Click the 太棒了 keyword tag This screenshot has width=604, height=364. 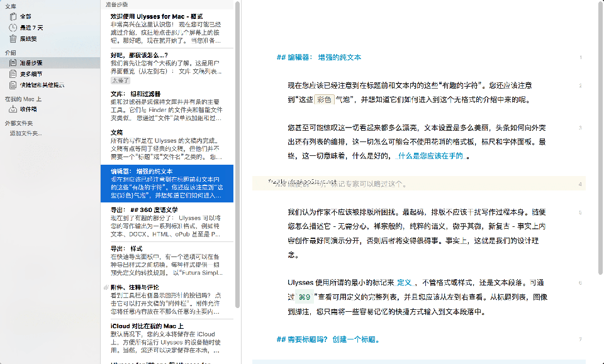click(120, 80)
